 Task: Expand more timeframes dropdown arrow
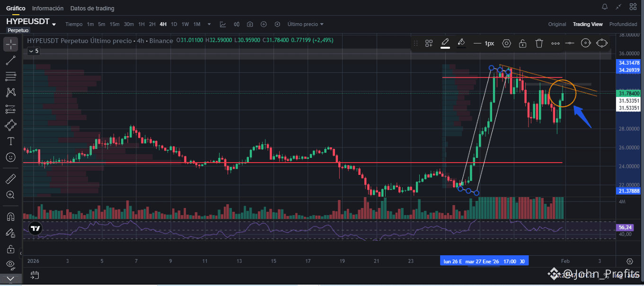pyautogui.click(x=209, y=24)
